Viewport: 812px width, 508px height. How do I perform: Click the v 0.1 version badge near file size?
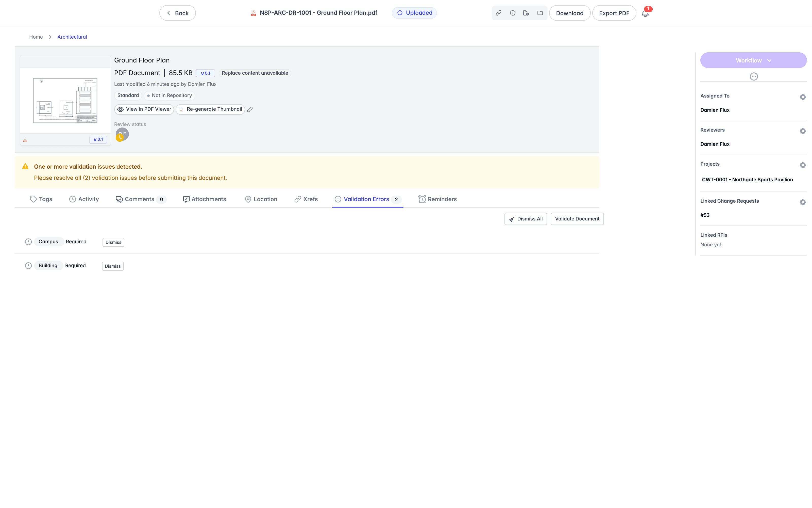coord(205,73)
